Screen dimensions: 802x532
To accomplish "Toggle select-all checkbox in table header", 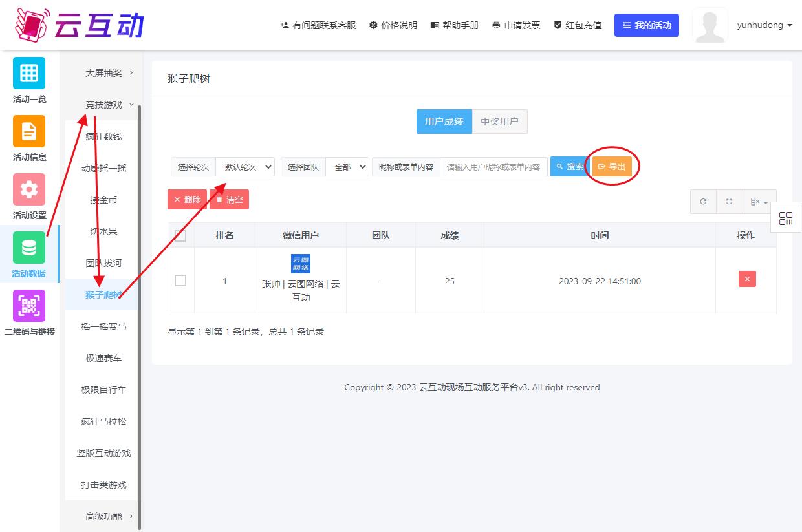I will click(180, 236).
